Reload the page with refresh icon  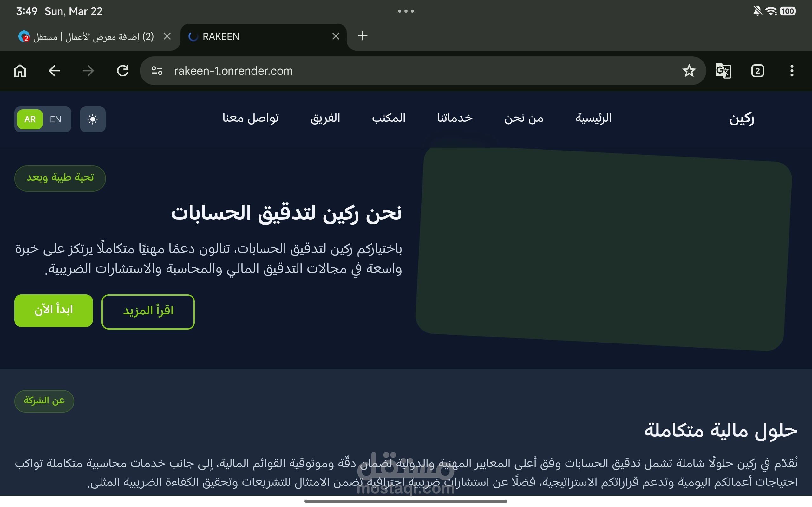[122, 71]
